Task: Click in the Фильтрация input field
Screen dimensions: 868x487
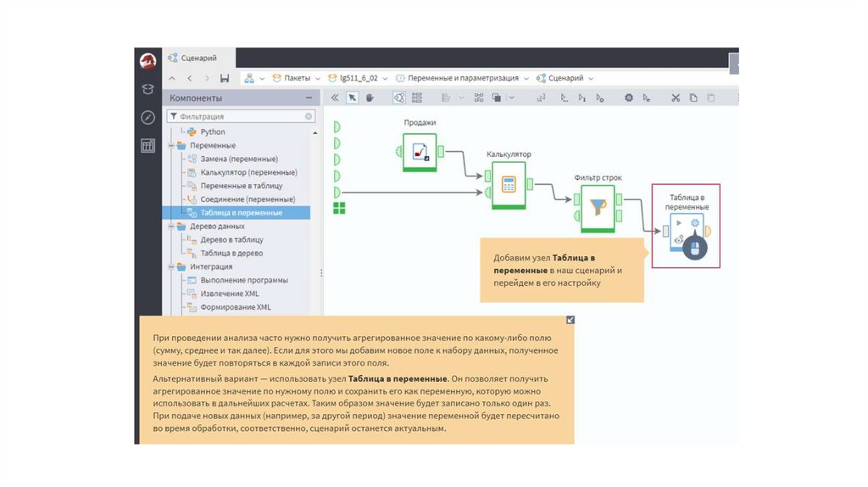Action: point(242,116)
